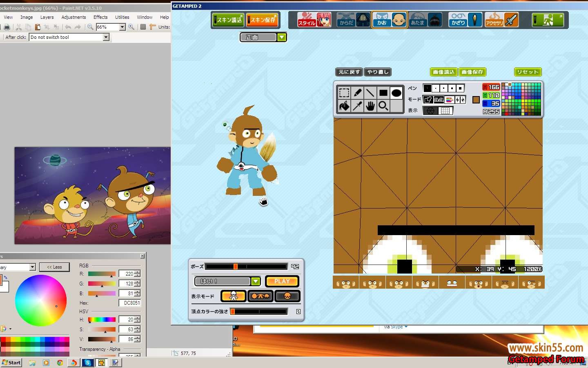Click the 元に戻す undo button
This screenshot has width=588, height=368.
click(x=349, y=72)
